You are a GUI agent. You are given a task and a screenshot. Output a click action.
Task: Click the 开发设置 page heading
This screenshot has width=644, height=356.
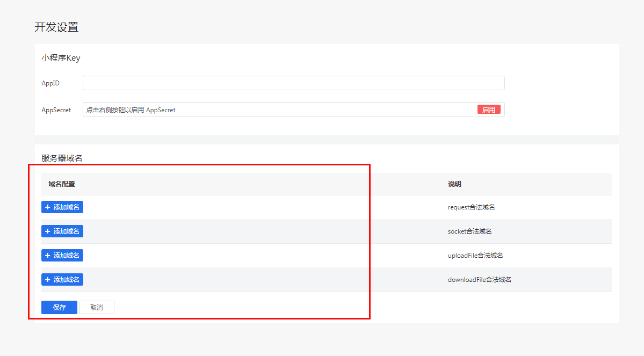coord(56,27)
